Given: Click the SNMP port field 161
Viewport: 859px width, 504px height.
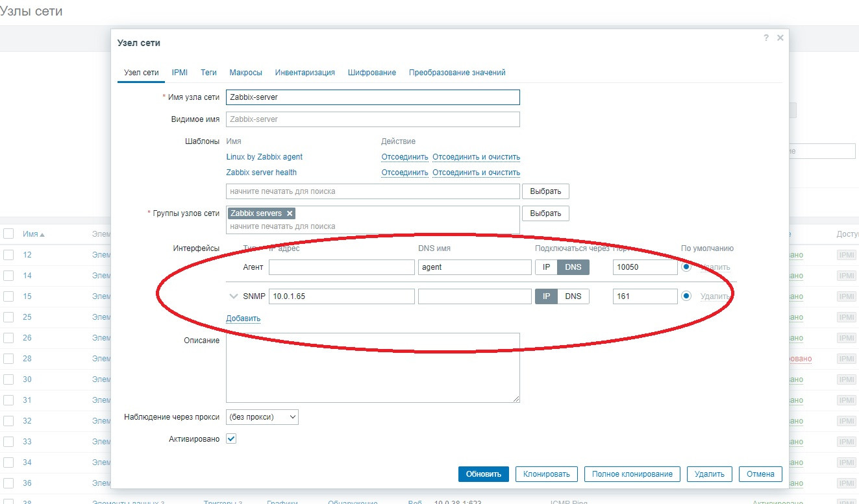Looking at the screenshot, I should (x=645, y=296).
